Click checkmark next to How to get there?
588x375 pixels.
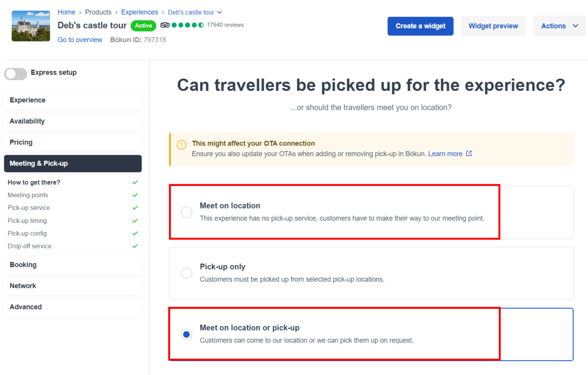coord(135,182)
